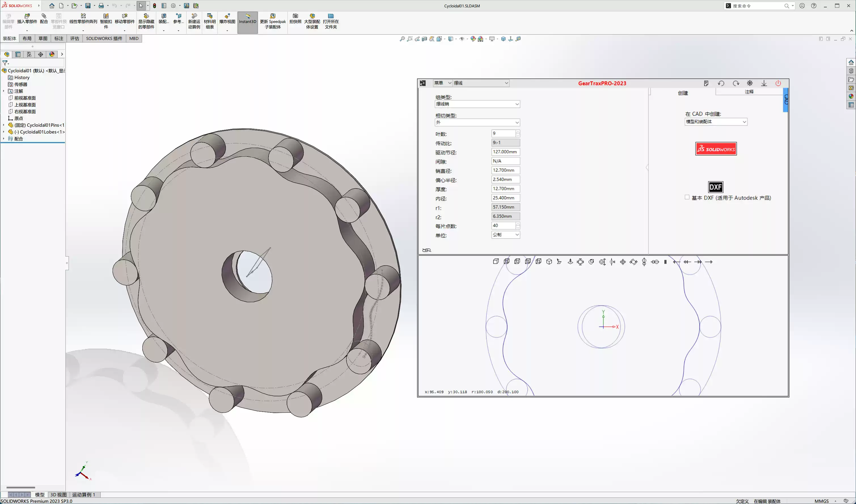Click the SOLIDWORKS logo button in GearTrax panel
Image resolution: width=856 pixels, height=504 pixels.
(x=716, y=149)
